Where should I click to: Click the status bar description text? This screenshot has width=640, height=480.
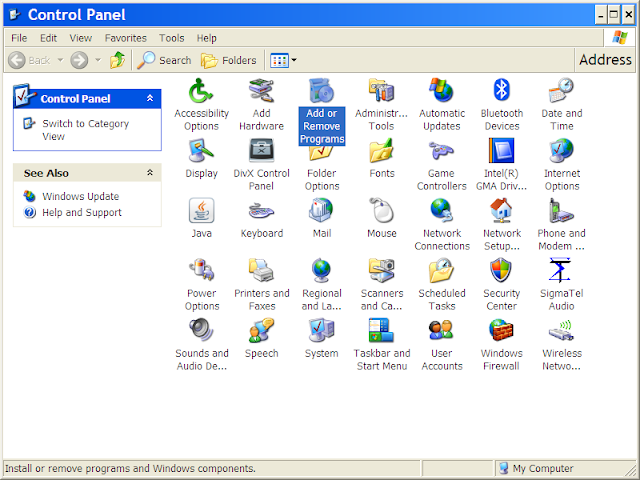[130, 468]
